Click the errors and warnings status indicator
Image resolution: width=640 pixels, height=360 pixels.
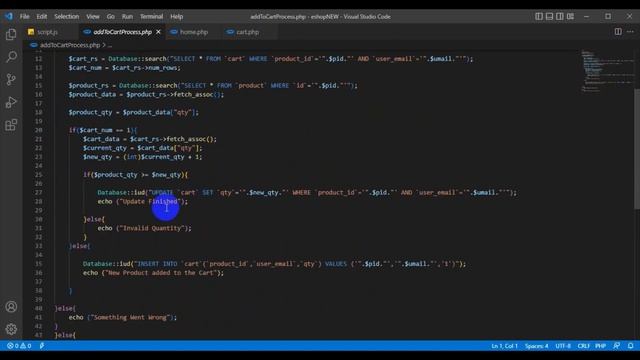[19, 346]
